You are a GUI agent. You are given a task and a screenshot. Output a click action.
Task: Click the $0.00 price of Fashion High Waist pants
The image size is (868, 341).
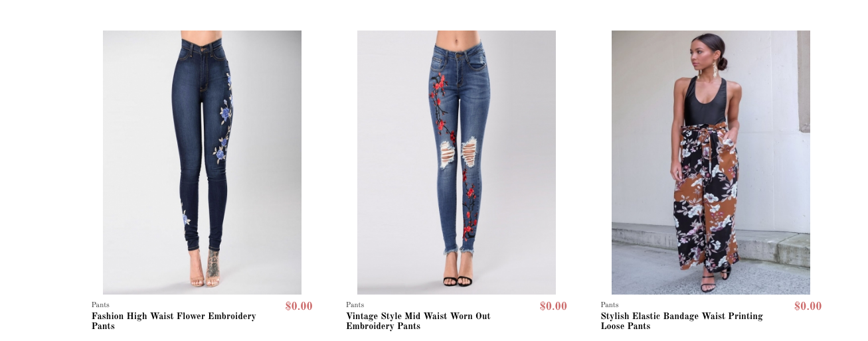pos(299,307)
